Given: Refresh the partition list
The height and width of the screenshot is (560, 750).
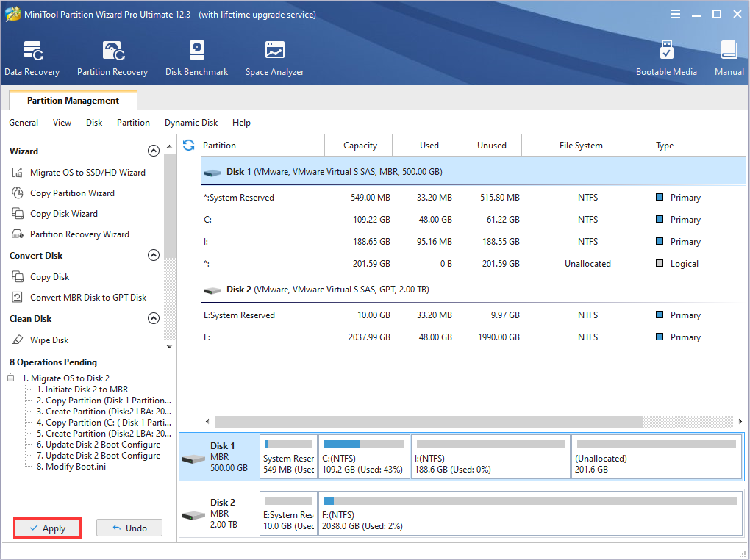Looking at the screenshot, I should [189, 146].
